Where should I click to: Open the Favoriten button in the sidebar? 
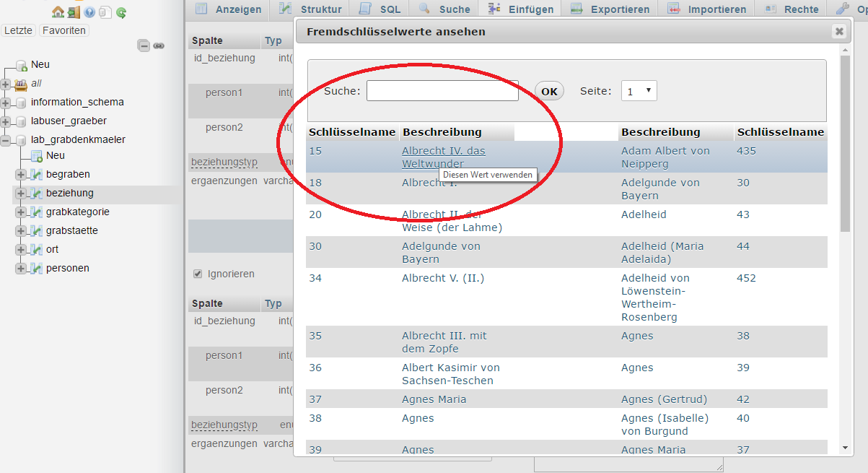(x=63, y=30)
